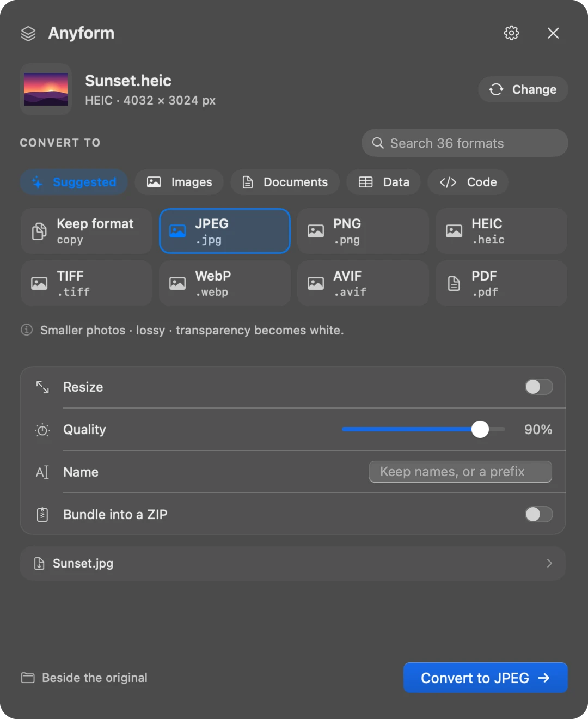Click the image icon on PNG tile

[316, 231]
